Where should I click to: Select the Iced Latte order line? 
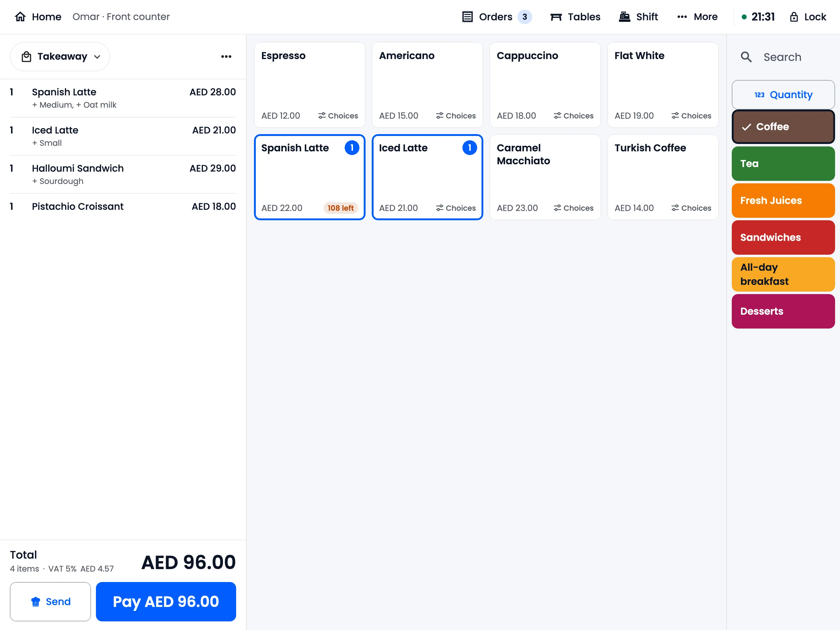click(x=123, y=136)
